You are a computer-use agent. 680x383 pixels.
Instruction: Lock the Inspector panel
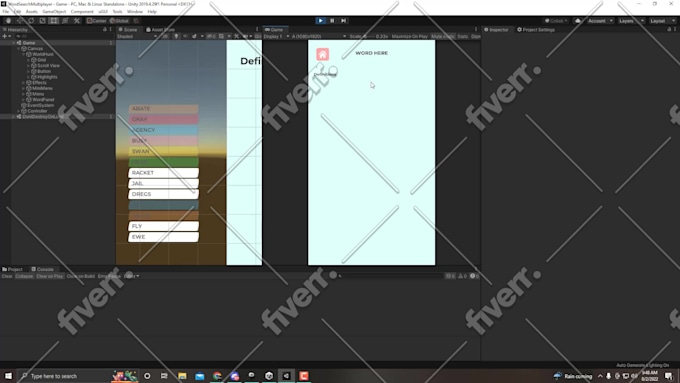point(669,29)
